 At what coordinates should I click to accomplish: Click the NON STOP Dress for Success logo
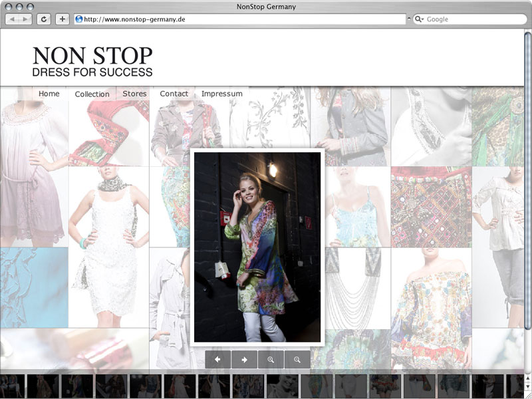(x=92, y=61)
